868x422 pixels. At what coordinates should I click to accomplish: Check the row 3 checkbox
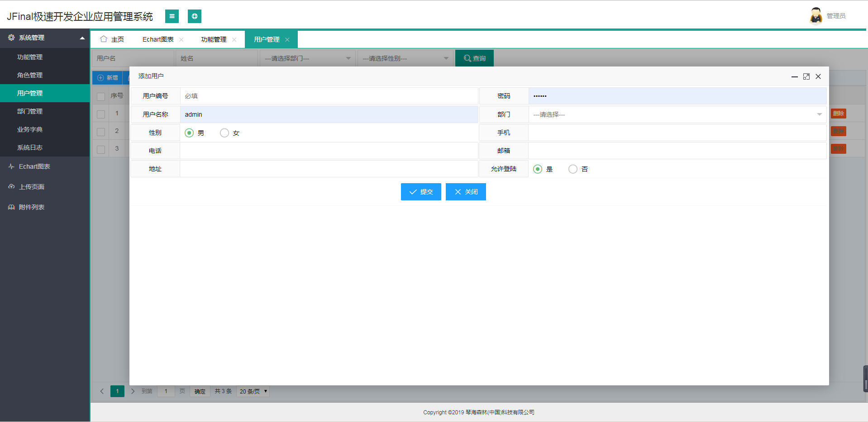[101, 149]
